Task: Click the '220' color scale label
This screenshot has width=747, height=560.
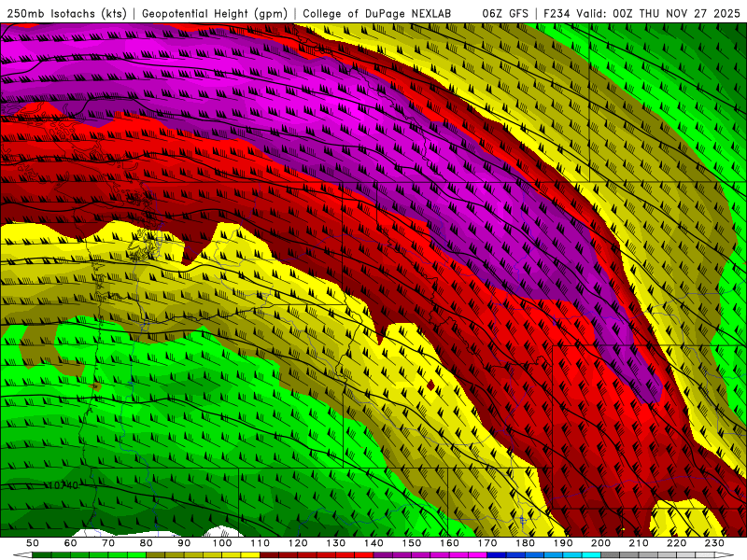Action: (676, 543)
